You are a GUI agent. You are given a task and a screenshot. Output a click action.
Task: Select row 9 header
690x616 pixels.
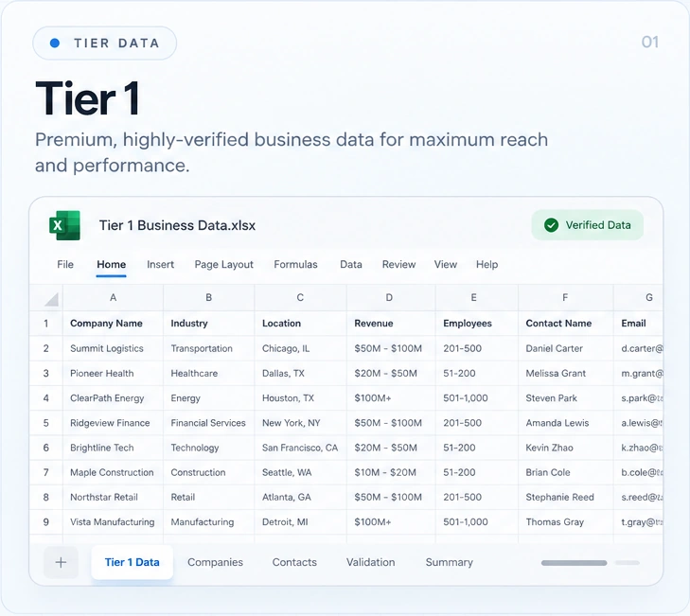[x=45, y=521]
